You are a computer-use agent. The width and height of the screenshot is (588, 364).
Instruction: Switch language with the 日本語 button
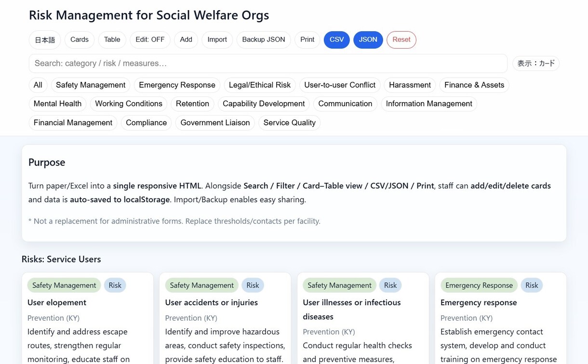pyautogui.click(x=45, y=40)
